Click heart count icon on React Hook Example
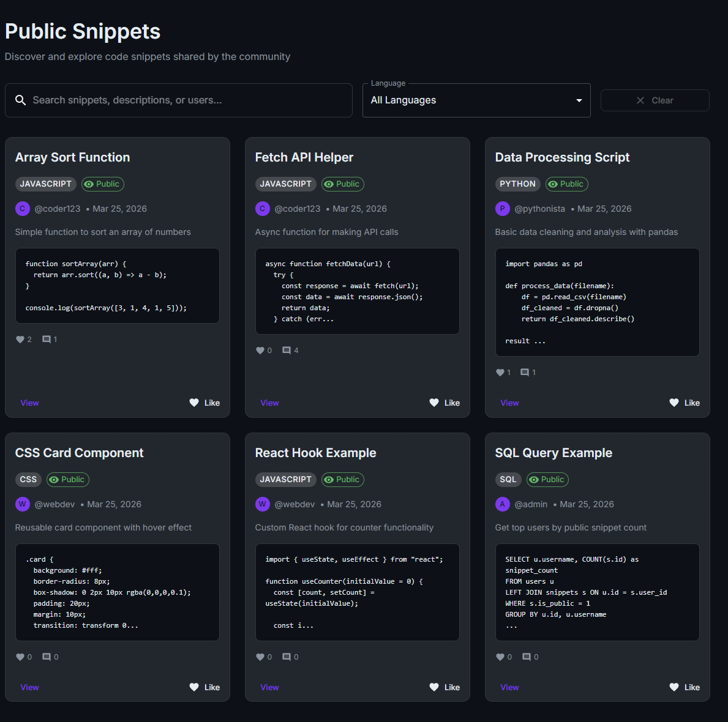The width and height of the screenshot is (728, 722). pyautogui.click(x=260, y=657)
